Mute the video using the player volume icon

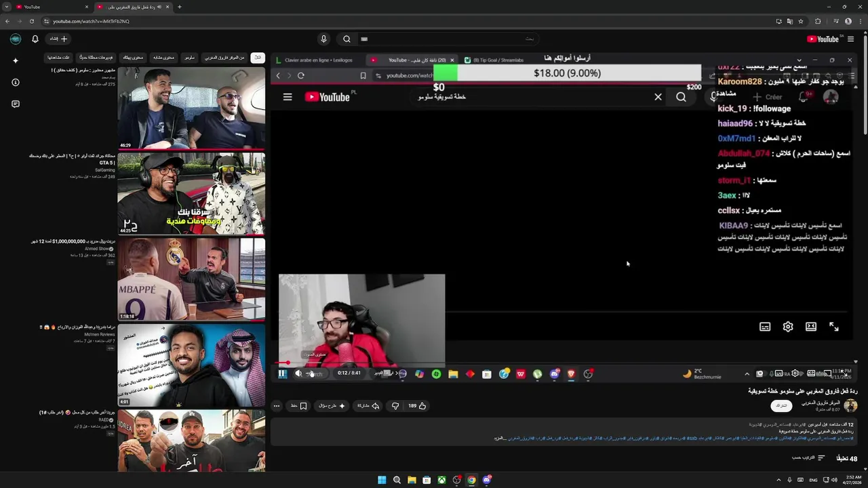(298, 373)
